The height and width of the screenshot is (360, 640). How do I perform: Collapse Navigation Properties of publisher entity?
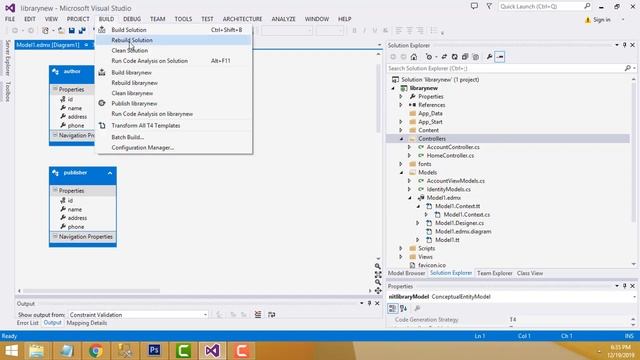point(55,236)
